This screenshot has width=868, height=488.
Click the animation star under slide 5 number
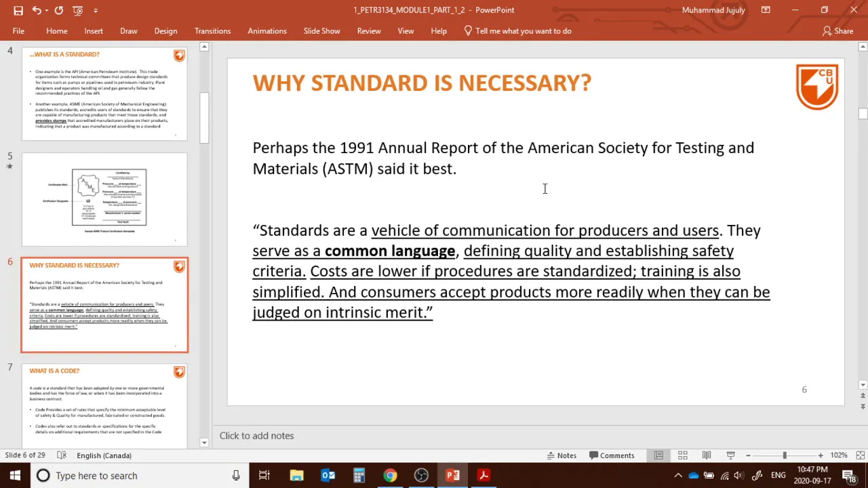(9, 166)
